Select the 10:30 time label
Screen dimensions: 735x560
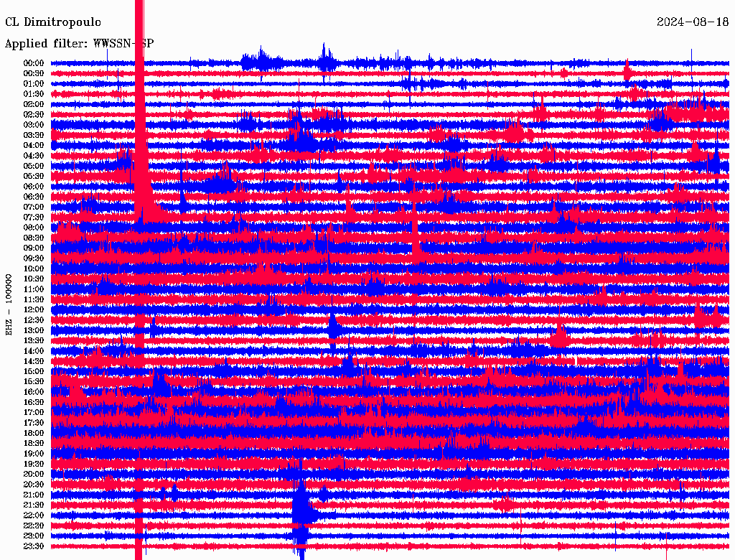tap(34, 279)
